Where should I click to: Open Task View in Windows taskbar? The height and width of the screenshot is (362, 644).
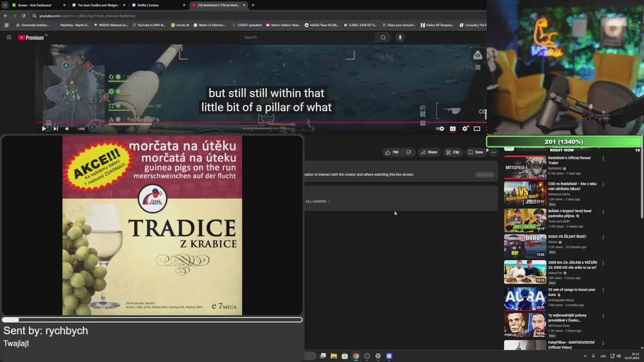(x=323, y=356)
